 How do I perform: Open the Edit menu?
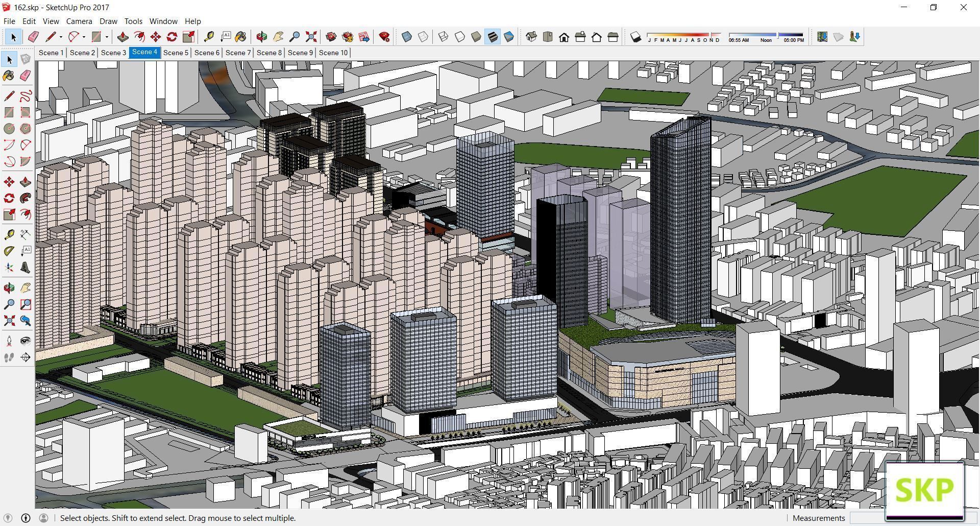[x=29, y=21]
